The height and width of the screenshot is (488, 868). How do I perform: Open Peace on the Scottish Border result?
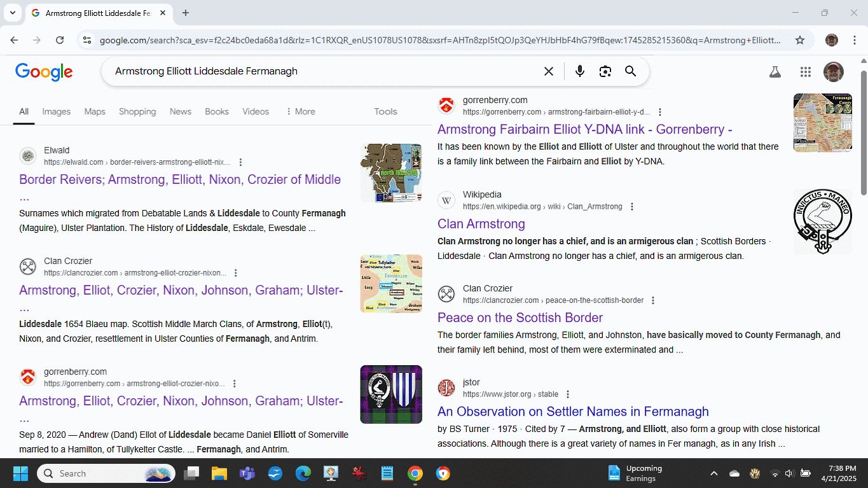[x=520, y=317]
